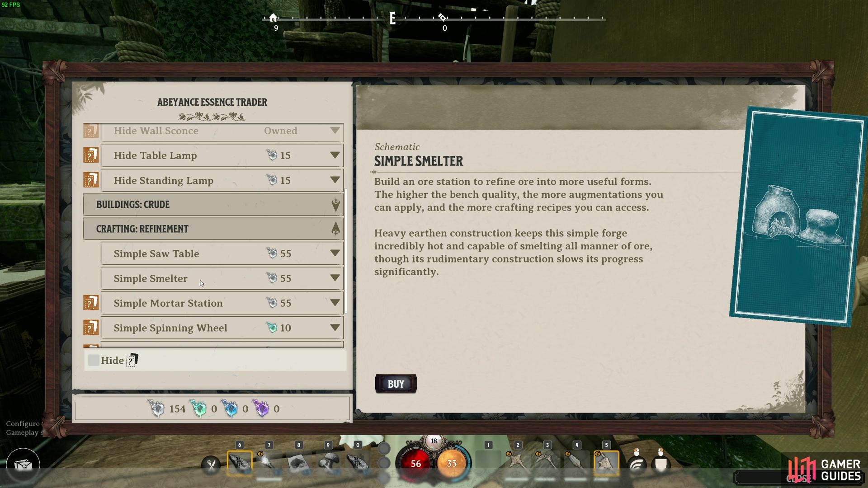This screenshot has height=488, width=868.
Task: Click the BUY button for Simple Smelter
Action: [x=395, y=383]
